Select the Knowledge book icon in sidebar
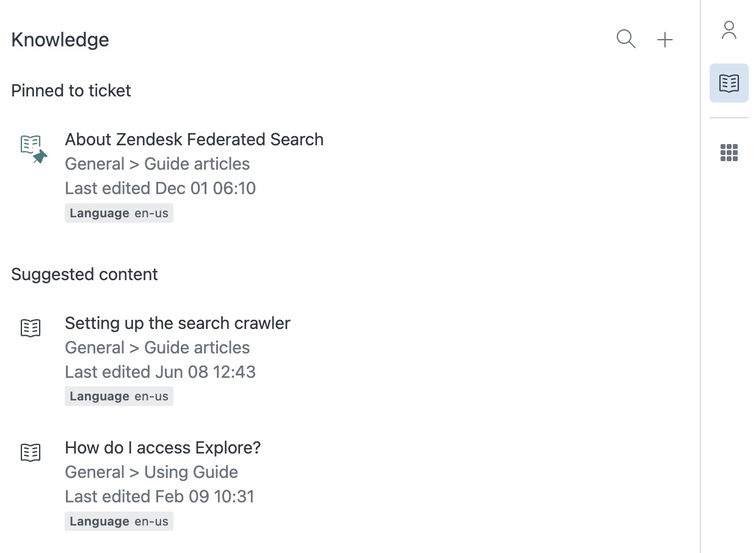The image size is (756, 553). [729, 83]
